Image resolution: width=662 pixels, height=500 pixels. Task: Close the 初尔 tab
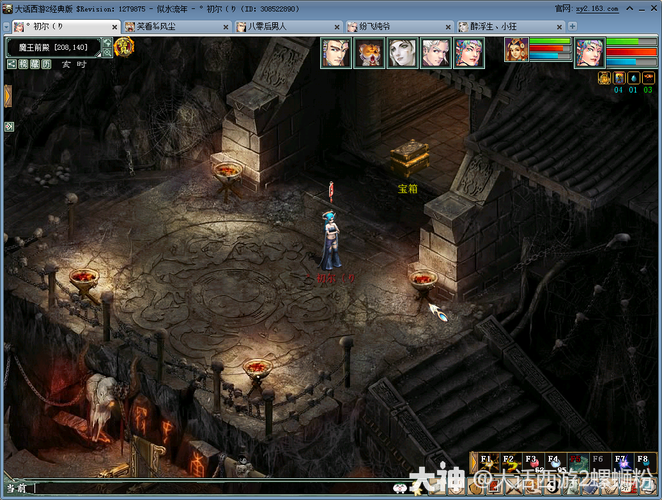point(114,27)
